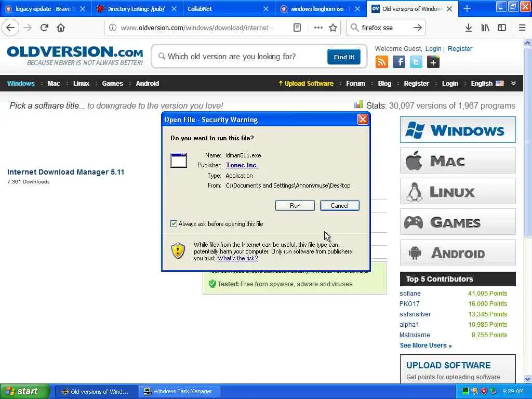Close the Security Warning dialog with X

point(363,119)
